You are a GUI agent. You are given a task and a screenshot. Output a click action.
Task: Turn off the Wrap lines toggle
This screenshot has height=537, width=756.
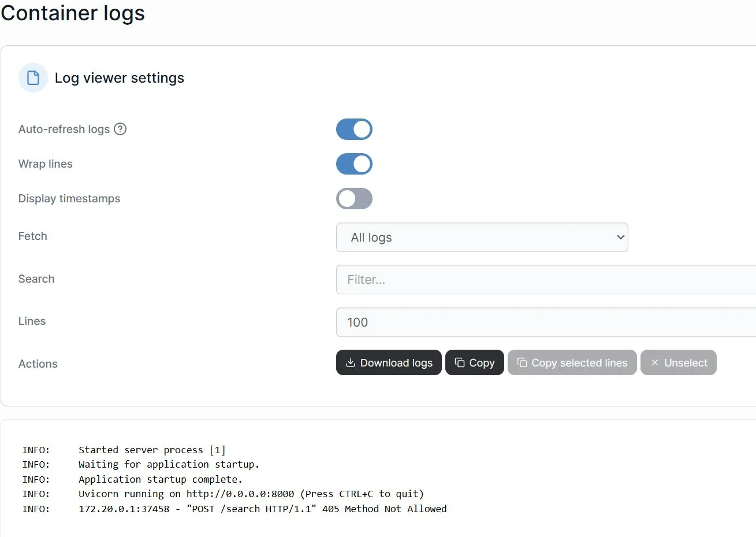point(354,164)
